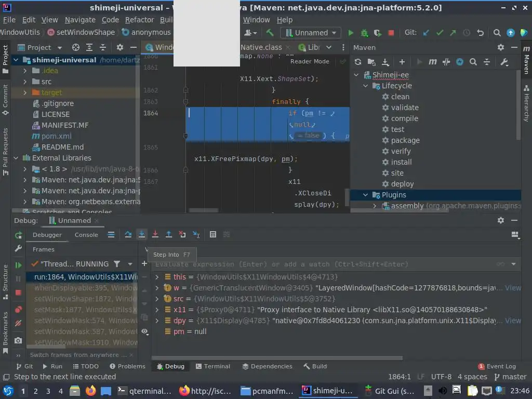Toggle Maven skip tests mode
532x399 pixels.
pos(459,62)
